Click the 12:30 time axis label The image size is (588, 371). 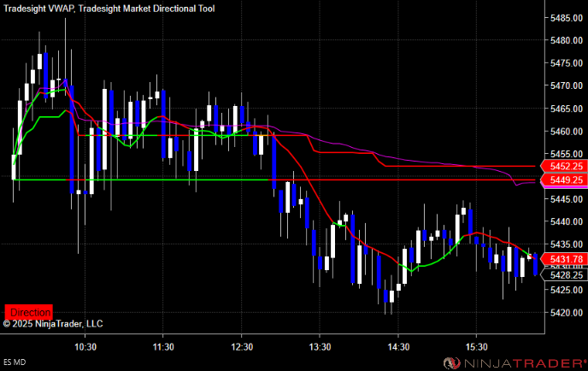(242, 347)
